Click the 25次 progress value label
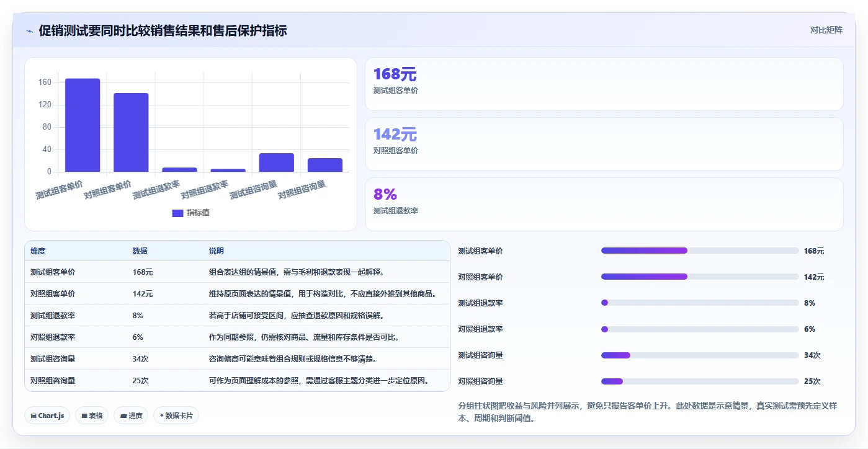Viewport: 868px width, 449px height. (x=812, y=381)
